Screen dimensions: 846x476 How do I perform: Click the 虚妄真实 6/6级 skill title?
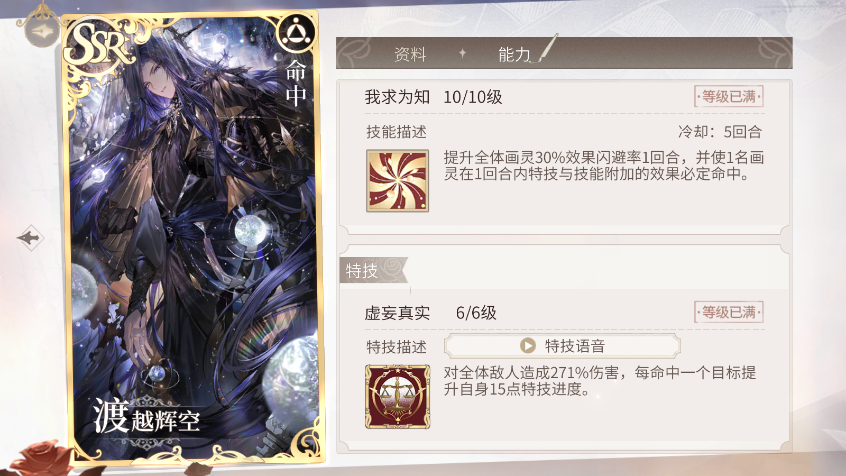tap(430, 312)
